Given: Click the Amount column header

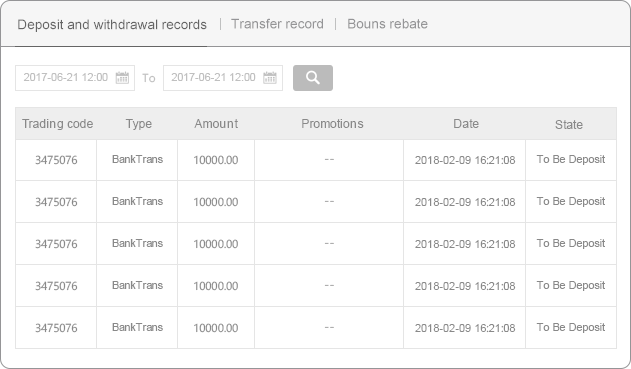Looking at the screenshot, I should click(216, 124).
